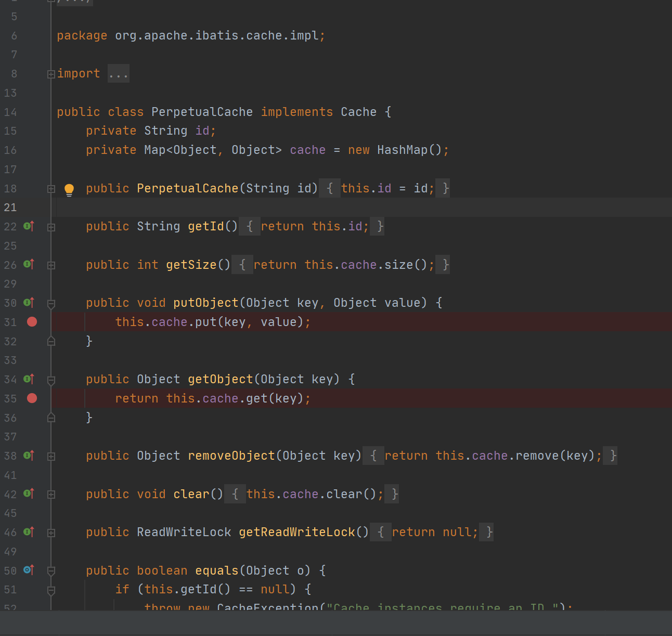The image size is (672, 636).
Task: Click the fold end marker on line 32
Action: pyautogui.click(x=51, y=341)
